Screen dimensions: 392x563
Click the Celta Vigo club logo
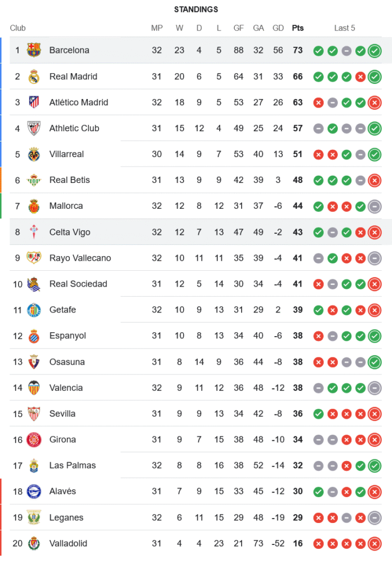pyautogui.click(x=34, y=232)
